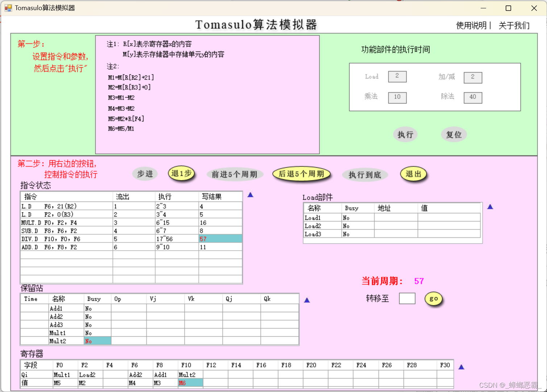Image resolution: width=547 pixels, height=392 pixels.
Task: Click the Load2 row name cell
Action: pos(323,226)
